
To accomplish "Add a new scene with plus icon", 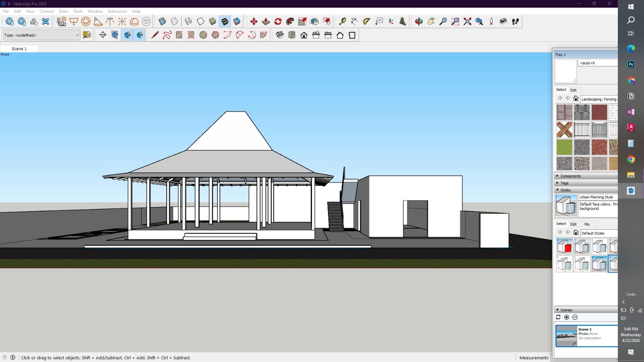I will tap(567, 317).
